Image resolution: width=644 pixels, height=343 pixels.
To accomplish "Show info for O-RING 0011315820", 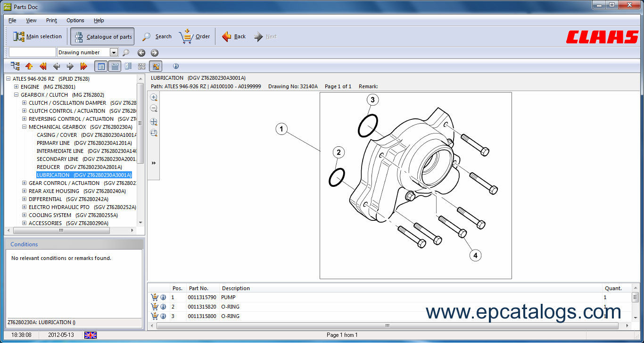I will pyautogui.click(x=163, y=307).
